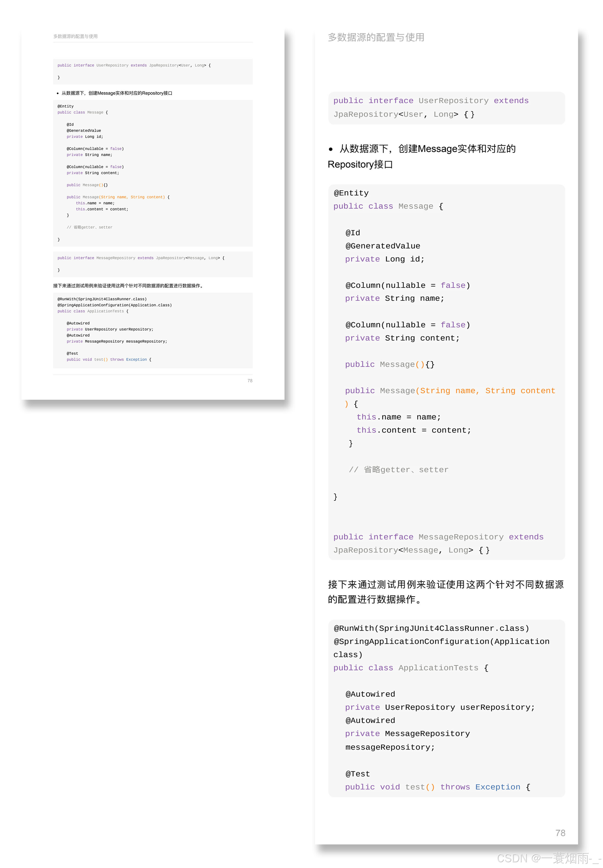Click the MessageRepository interface line on large page
The height and width of the screenshot is (868, 603).
click(x=438, y=537)
